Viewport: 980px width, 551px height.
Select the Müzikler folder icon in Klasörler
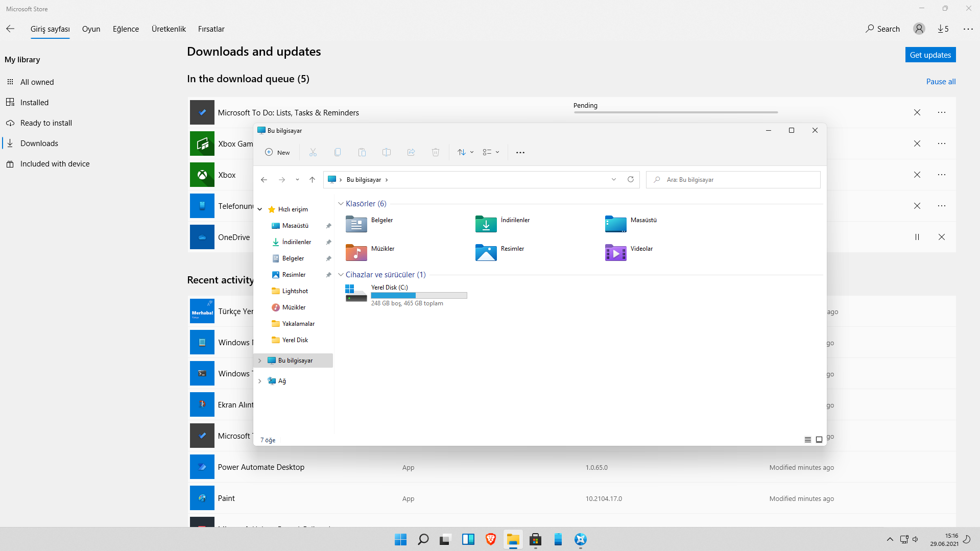pyautogui.click(x=356, y=252)
